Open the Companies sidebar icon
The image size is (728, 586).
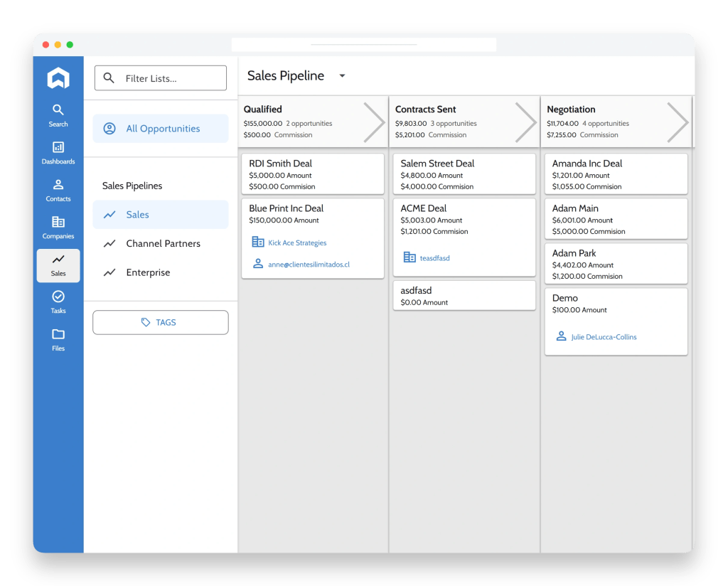(x=58, y=222)
